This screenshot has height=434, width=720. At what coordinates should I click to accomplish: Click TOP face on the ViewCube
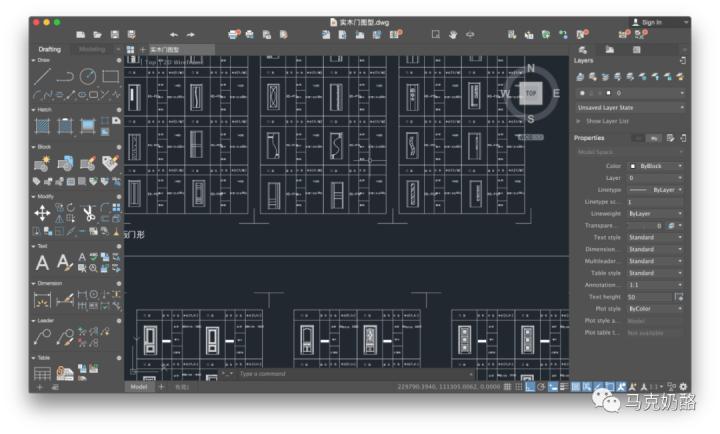[531, 93]
